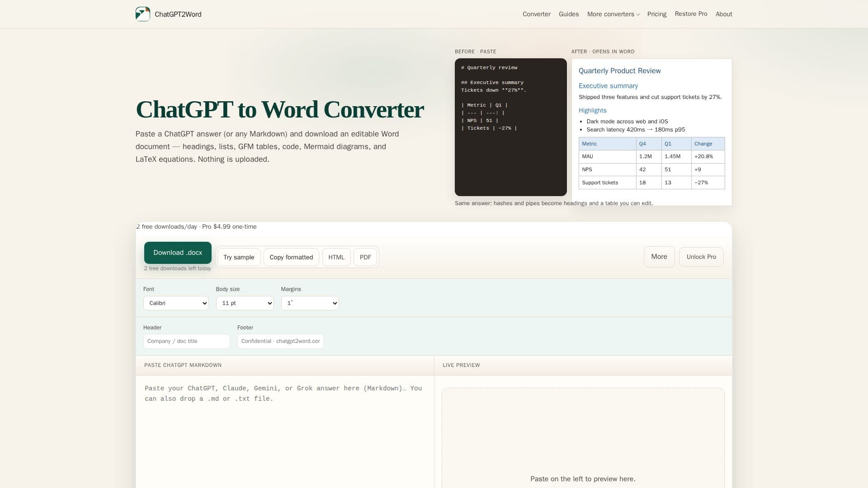Click the ChatGPT to Word Converter headline

280,109
